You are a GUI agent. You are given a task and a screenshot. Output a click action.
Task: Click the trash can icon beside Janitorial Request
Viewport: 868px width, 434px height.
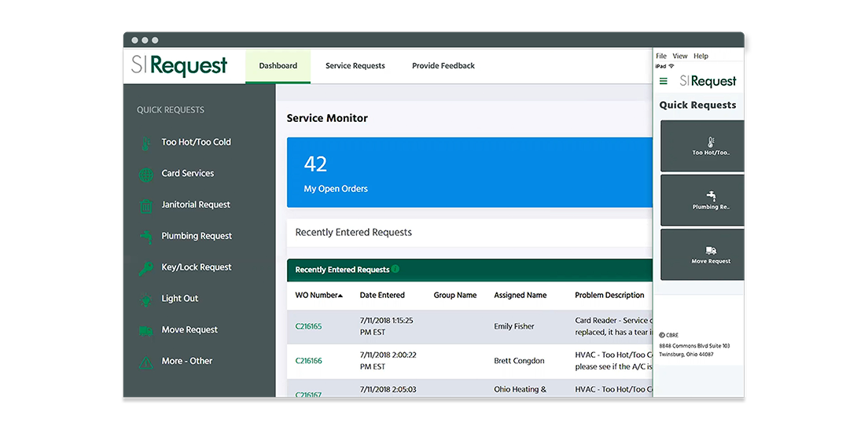click(x=145, y=206)
